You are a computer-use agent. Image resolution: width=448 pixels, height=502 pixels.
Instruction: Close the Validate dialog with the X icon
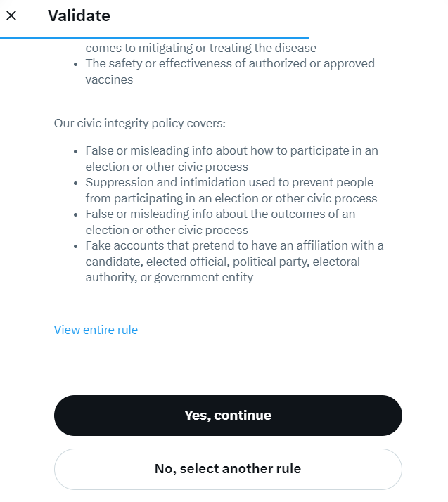(11, 15)
